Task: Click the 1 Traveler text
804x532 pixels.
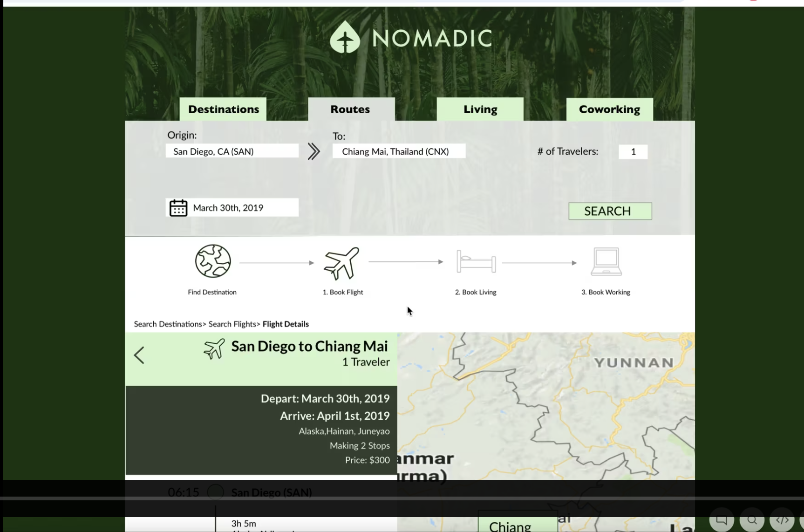Action: click(366, 362)
